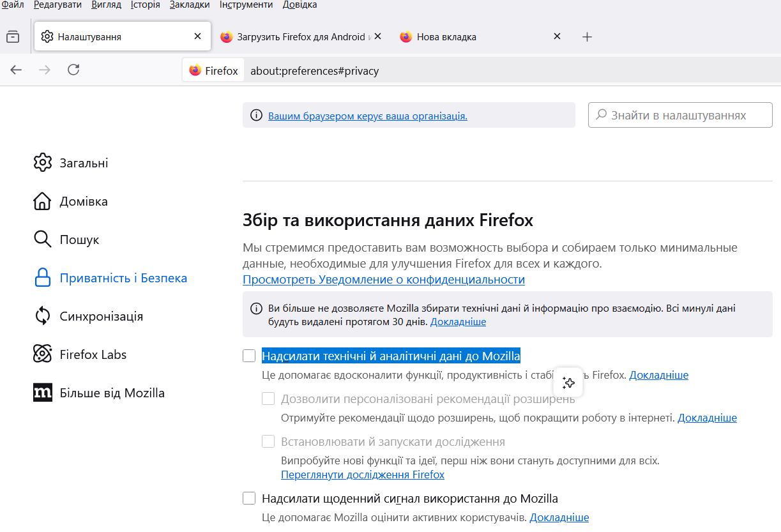The height and width of the screenshot is (532, 781).
Task: Close the Налаштування tab
Action: (197, 36)
